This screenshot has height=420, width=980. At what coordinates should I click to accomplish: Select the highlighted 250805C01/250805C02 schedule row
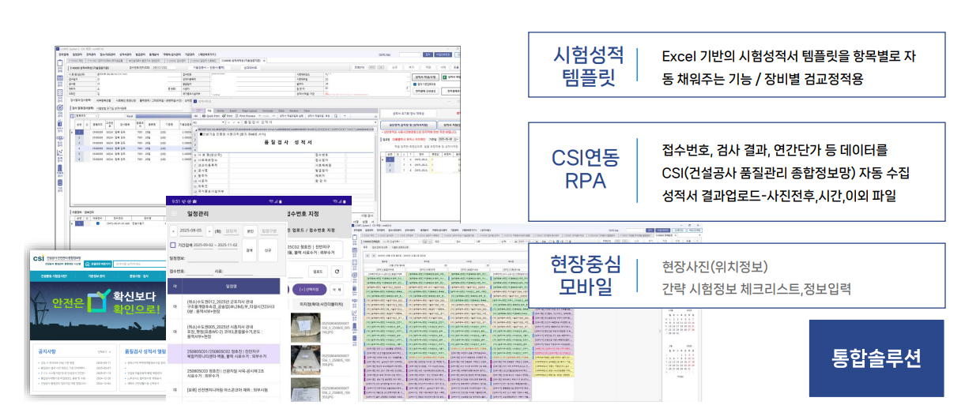224,354
